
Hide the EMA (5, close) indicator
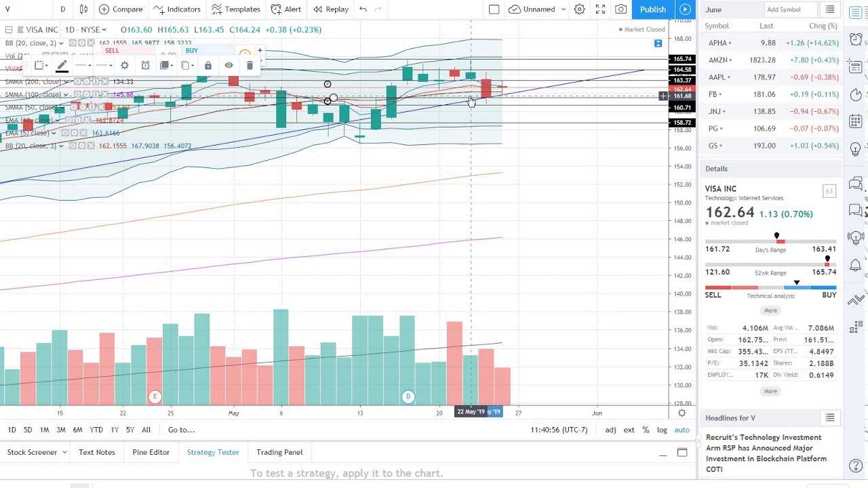pos(64,134)
